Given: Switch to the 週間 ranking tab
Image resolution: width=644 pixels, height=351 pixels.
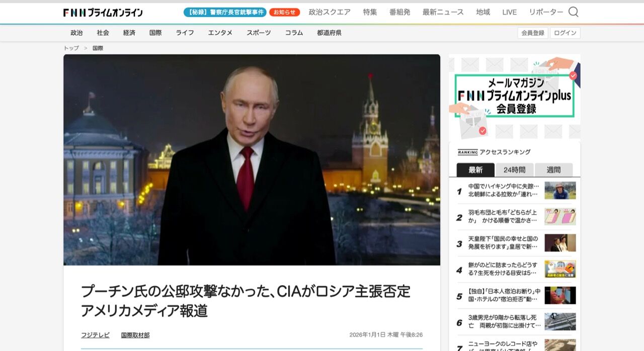Looking at the screenshot, I should point(553,170).
